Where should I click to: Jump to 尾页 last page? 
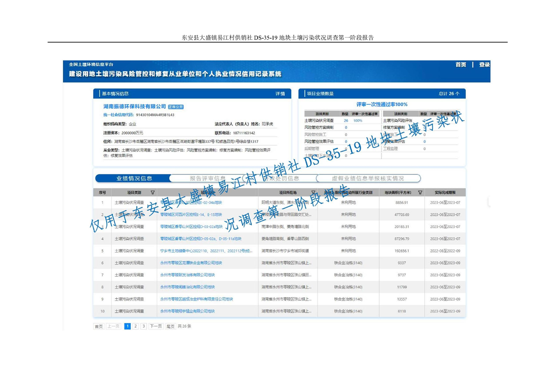pyautogui.click(x=170, y=326)
